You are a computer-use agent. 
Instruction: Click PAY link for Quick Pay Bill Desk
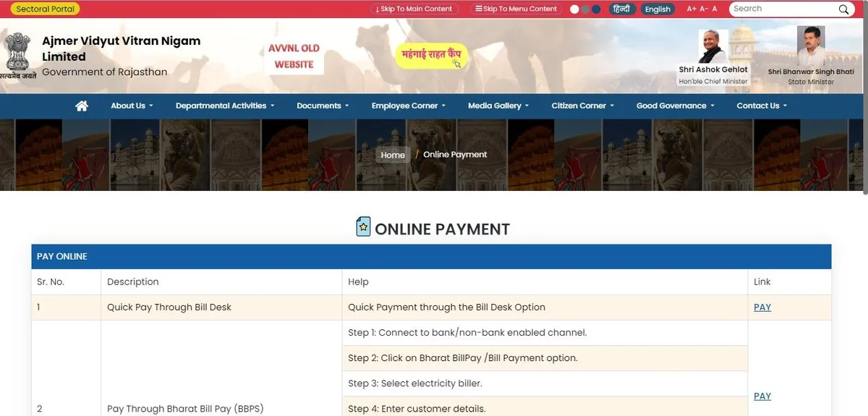[762, 307]
